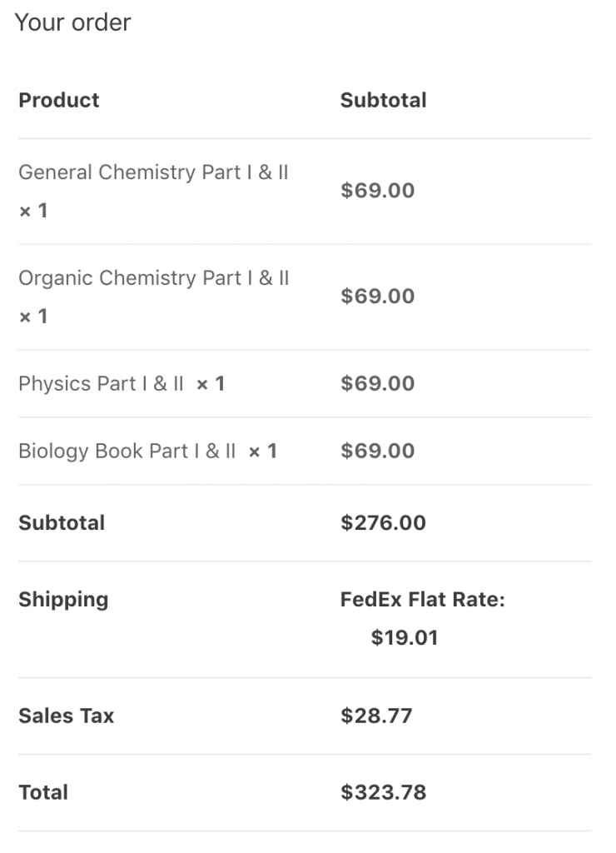616x853 pixels.
Task: Click the Product column header
Action: [59, 100]
